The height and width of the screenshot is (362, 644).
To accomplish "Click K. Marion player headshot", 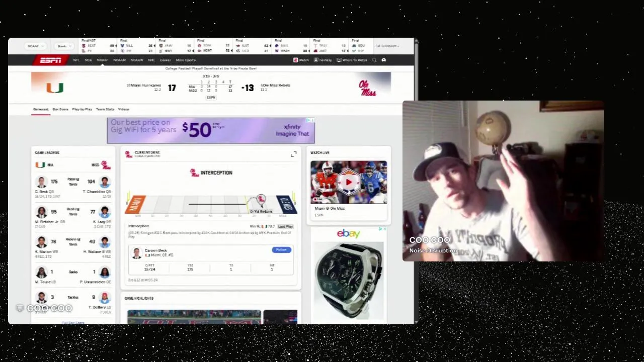I will pyautogui.click(x=41, y=242).
